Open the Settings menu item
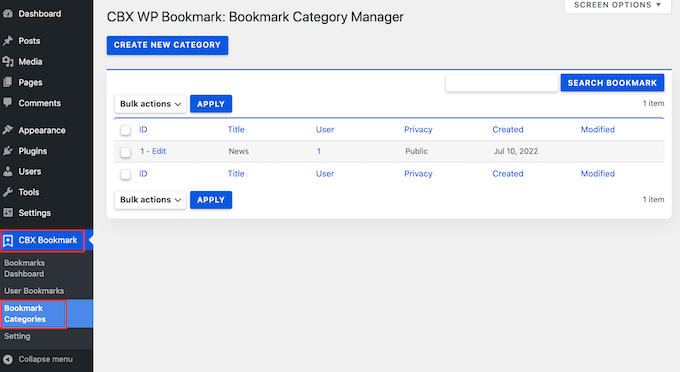The width and height of the screenshot is (680, 372). [34, 213]
